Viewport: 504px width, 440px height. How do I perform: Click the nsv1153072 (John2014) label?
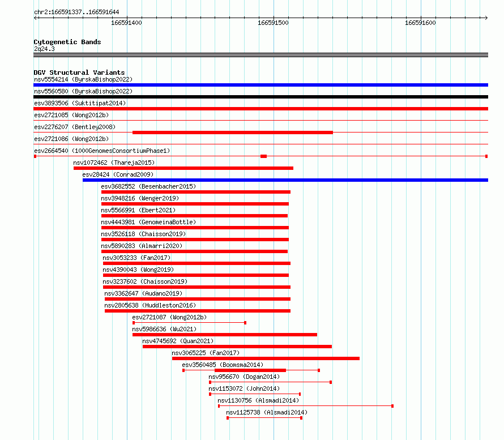[x=244, y=388]
